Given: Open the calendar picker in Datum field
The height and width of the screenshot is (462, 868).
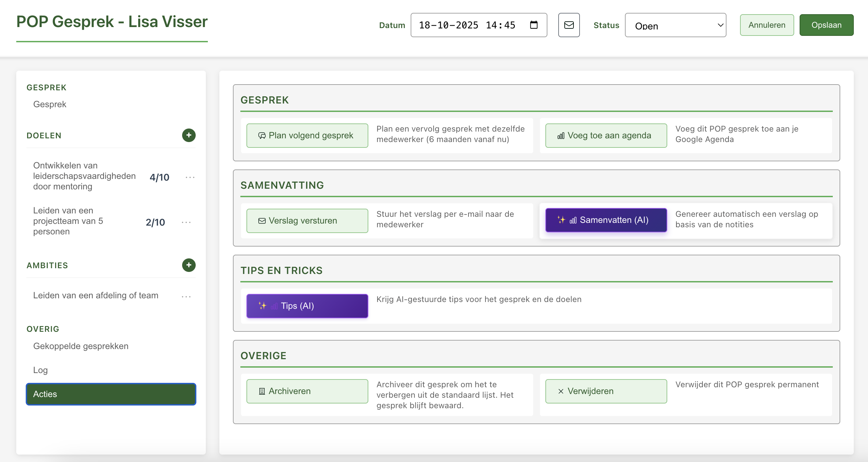Looking at the screenshot, I should pyautogui.click(x=534, y=25).
